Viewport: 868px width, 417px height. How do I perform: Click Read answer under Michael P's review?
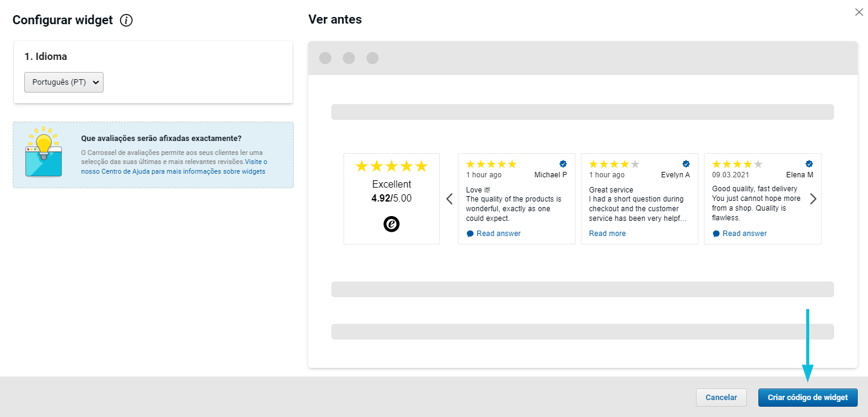tap(498, 234)
